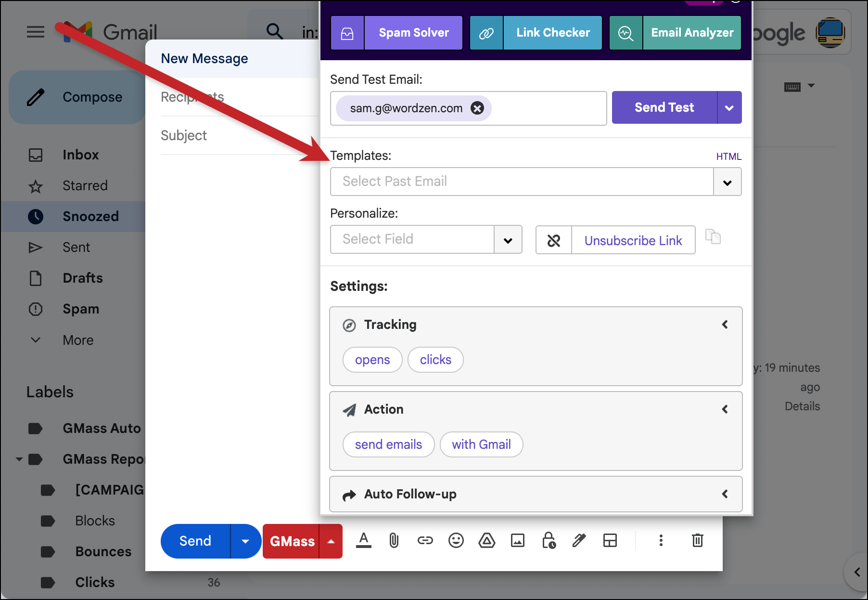The height and width of the screenshot is (600, 868).
Task: Open text formatting options icon
Action: coord(364,540)
